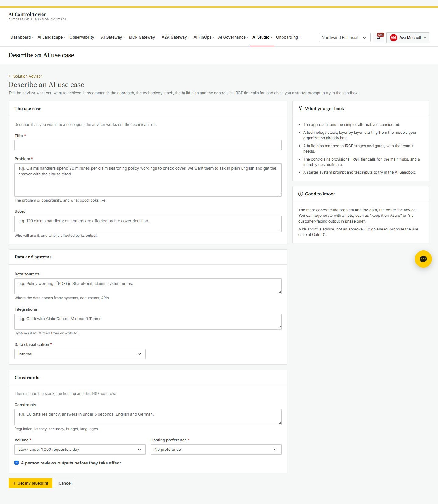Click the Problem text area resize handle
The width and height of the screenshot is (438, 504).
pos(280,195)
